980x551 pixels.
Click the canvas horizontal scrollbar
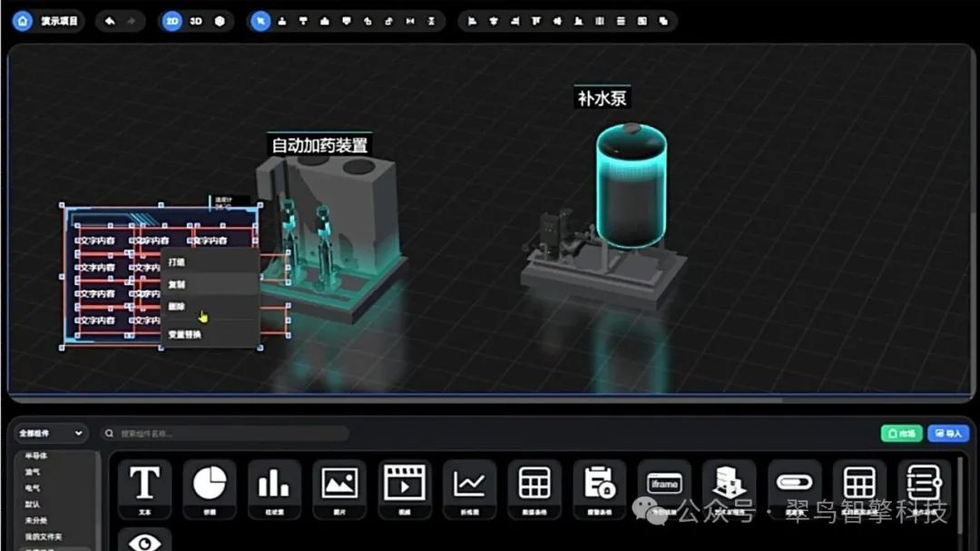tap(397, 399)
